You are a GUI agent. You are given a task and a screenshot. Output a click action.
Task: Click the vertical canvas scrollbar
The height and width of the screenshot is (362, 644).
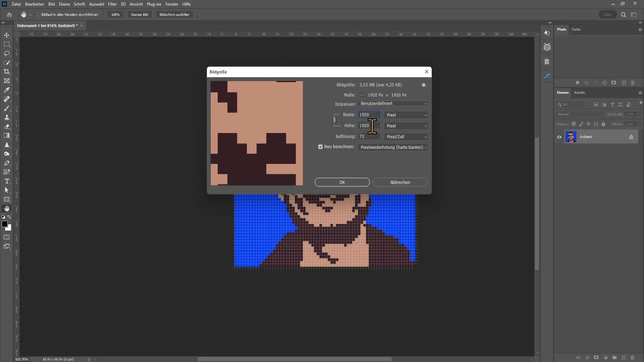[x=537, y=203]
